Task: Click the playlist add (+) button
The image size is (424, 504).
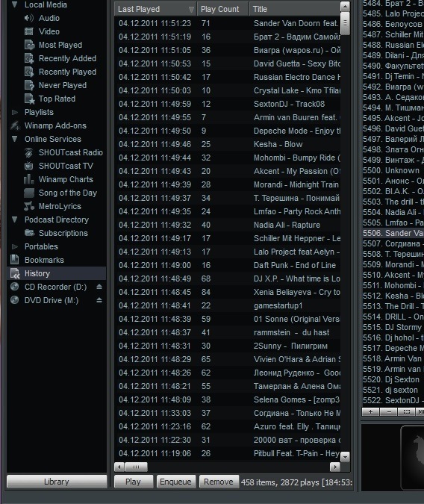Action: pos(371,411)
